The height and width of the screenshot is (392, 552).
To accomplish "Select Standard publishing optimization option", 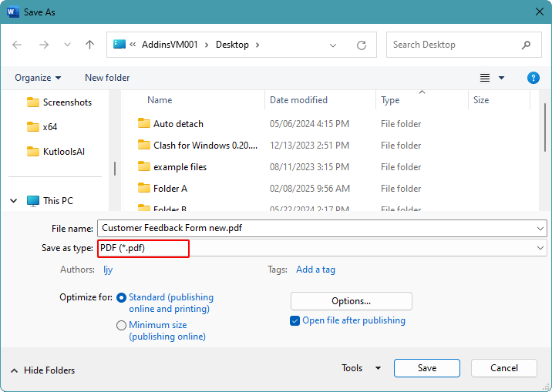I will click(x=122, y=297).
